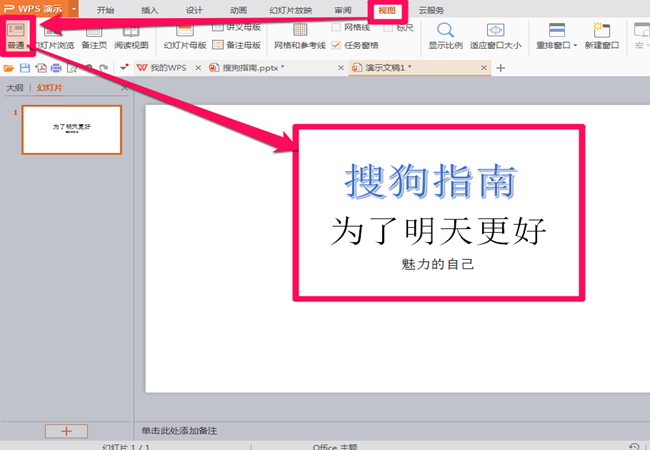The width and height of the screenshot is (650, 450).
Task: Select the 视图 ribbon tab
Action: click(387, 10)
